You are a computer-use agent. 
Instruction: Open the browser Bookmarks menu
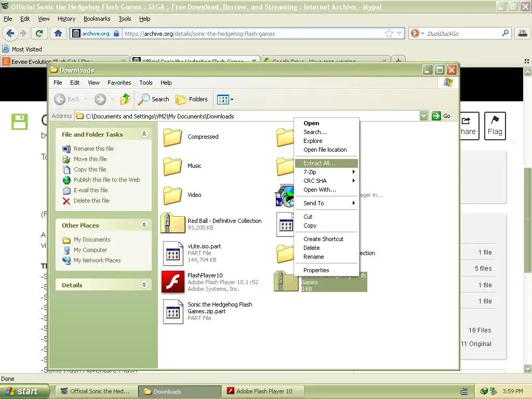tap(97, 19)
